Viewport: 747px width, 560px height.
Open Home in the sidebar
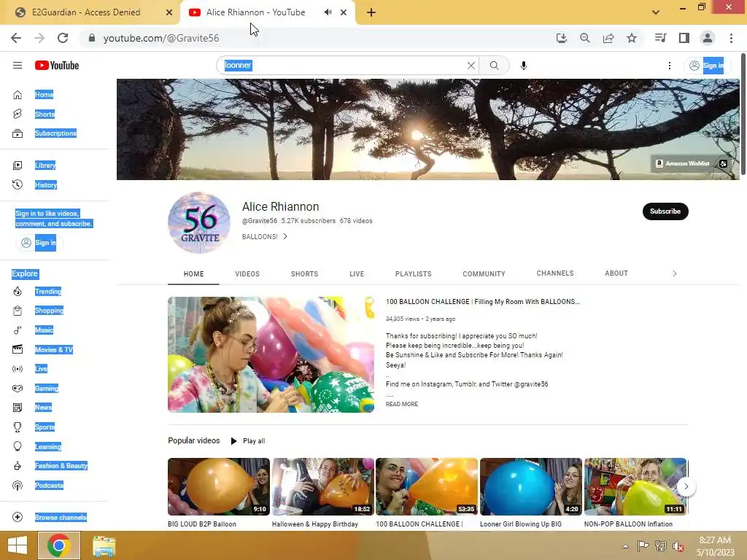coord(44,94)
